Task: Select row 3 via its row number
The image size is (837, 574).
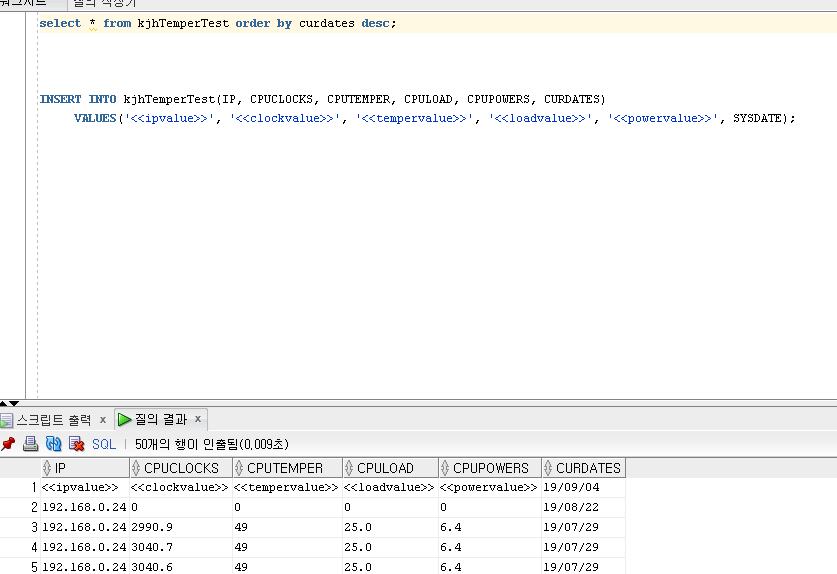Action: 33,527
